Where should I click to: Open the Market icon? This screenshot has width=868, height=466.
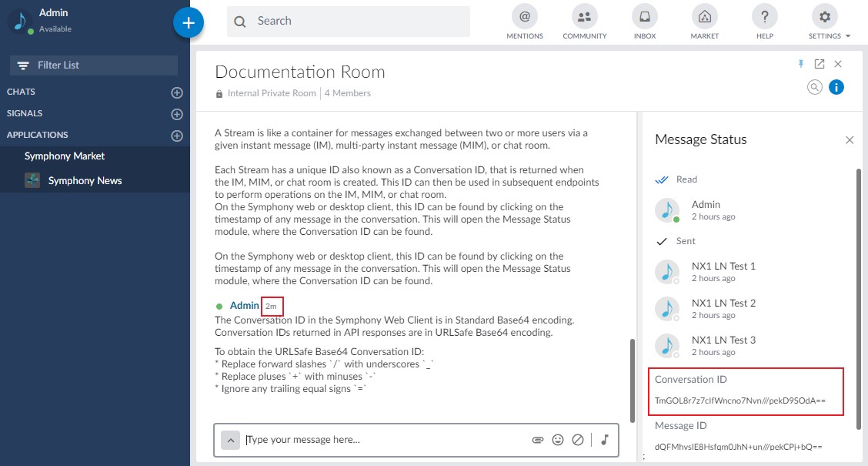(x=704, y=17)
